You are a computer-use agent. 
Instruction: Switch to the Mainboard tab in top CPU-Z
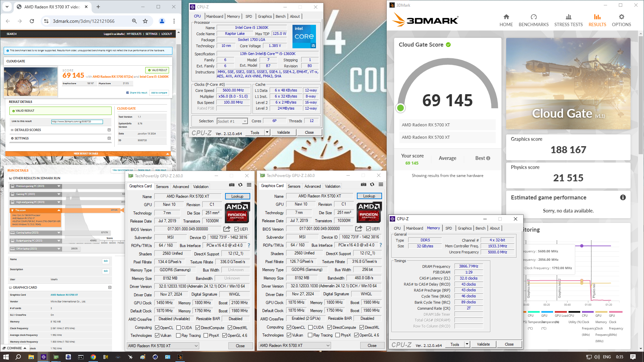click(x=215, y=16)
